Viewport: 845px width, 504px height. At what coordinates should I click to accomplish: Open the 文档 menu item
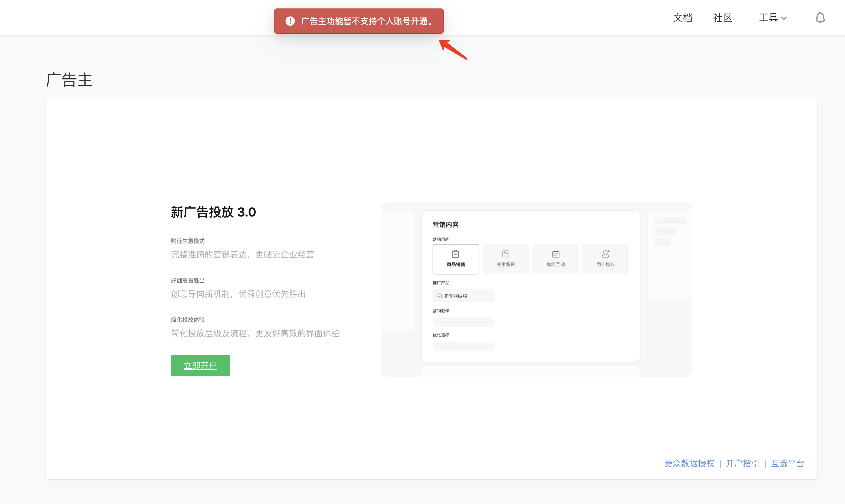tap(683, 18)
